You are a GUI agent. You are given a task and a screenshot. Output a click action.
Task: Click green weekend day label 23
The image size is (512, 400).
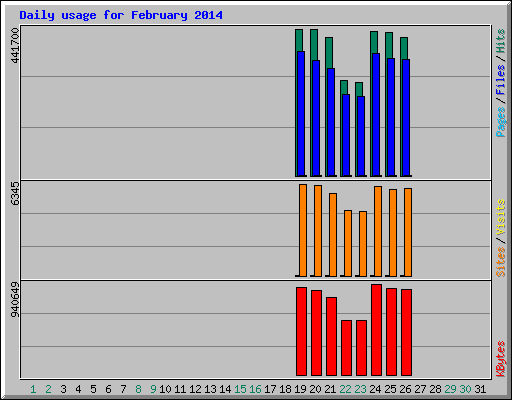(x=360, y=389)
